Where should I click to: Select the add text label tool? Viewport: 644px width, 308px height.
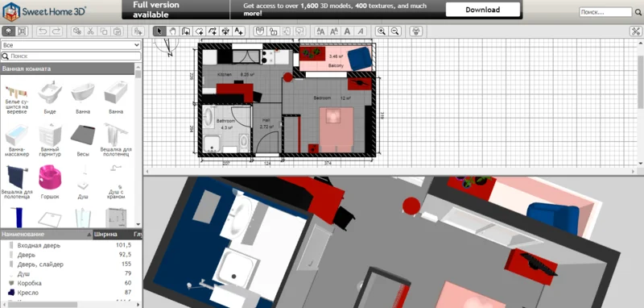coord(238,31)
